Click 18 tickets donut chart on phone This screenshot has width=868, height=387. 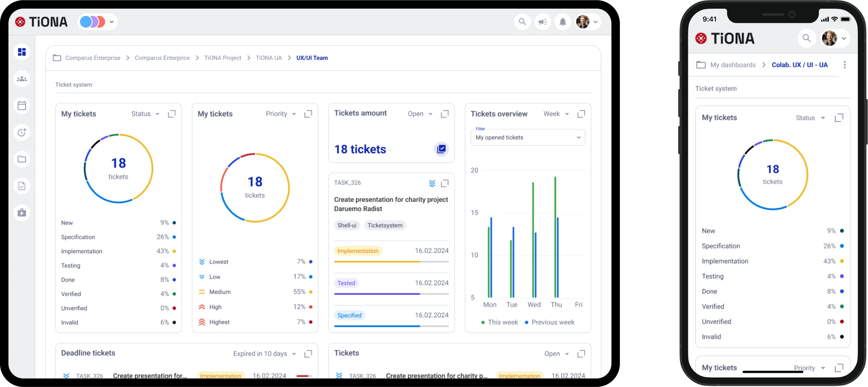[x=773, y=174]
